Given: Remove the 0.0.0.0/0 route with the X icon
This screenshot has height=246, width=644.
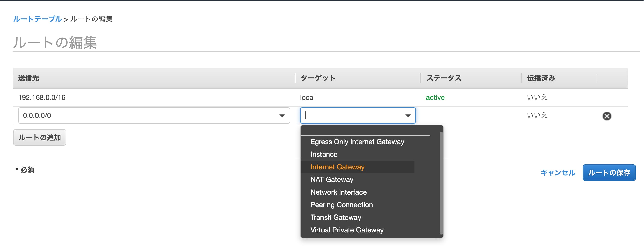Looking at the screenshot, I should tap(607, 116).
